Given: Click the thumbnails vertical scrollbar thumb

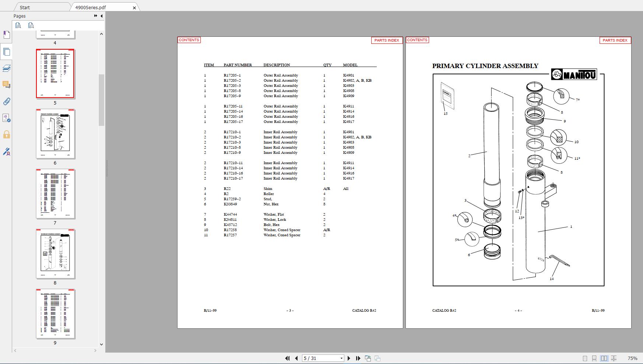Looking at the screenshot, I should pos(101,100).
